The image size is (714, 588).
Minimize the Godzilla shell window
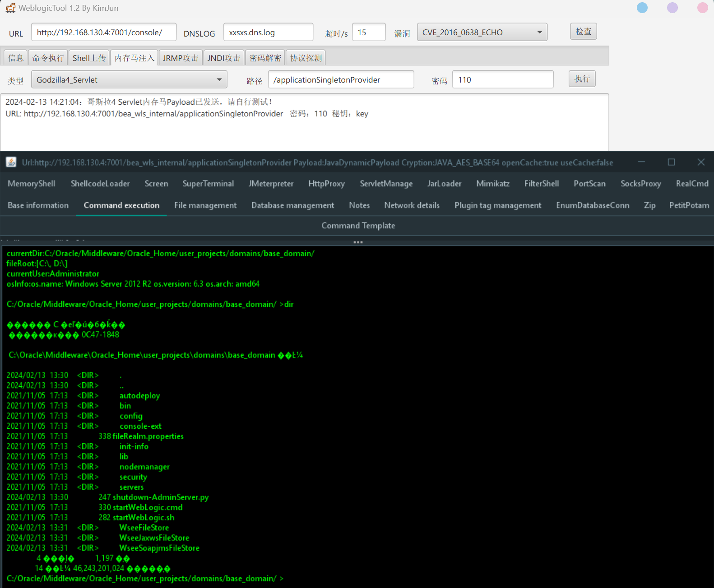[x=641, y=162]
